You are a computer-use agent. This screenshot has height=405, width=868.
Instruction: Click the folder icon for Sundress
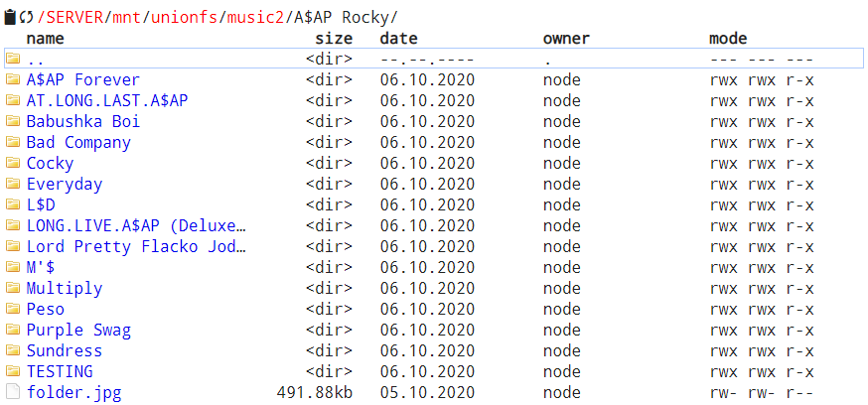13,350
